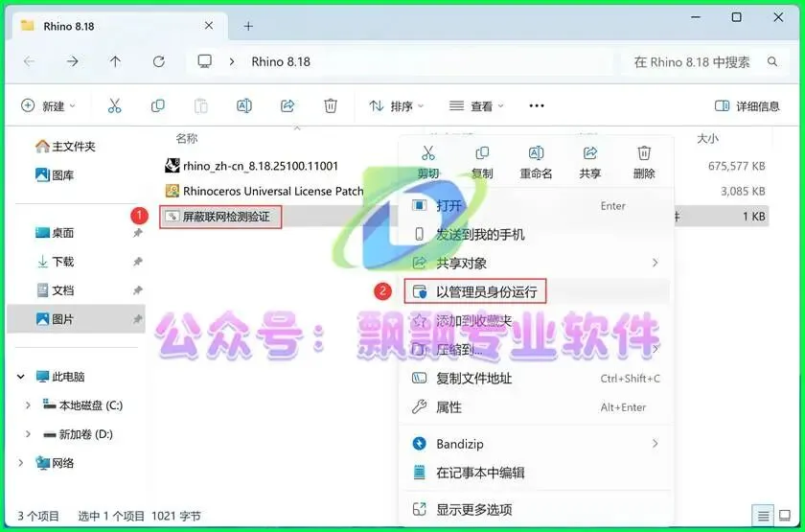The width and height of the screenshot is (805, 532).
Task: Select 以管理员身份运行 menu entry
Action: 536,291
